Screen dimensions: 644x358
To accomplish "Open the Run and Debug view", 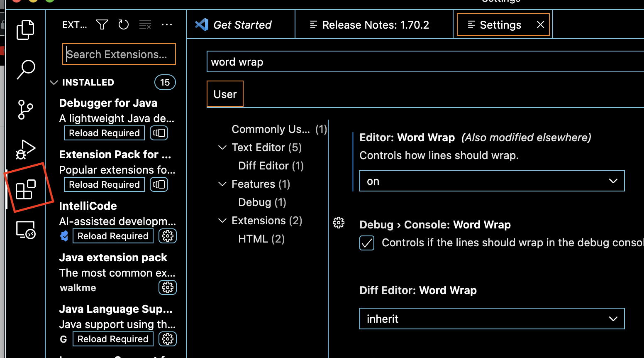I will (25, 150).
